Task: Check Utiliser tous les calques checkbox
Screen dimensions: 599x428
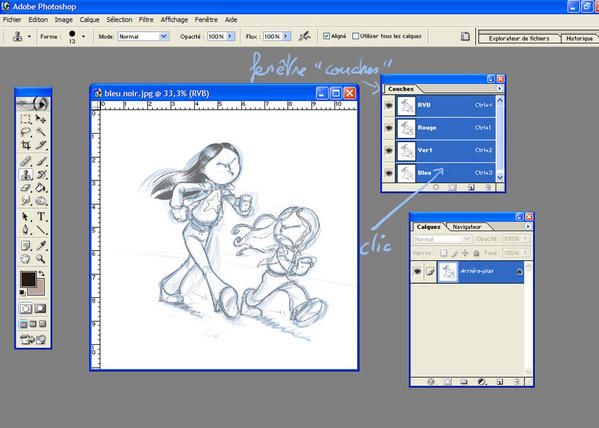Action: pyautogui.click(x=356, y=36)
